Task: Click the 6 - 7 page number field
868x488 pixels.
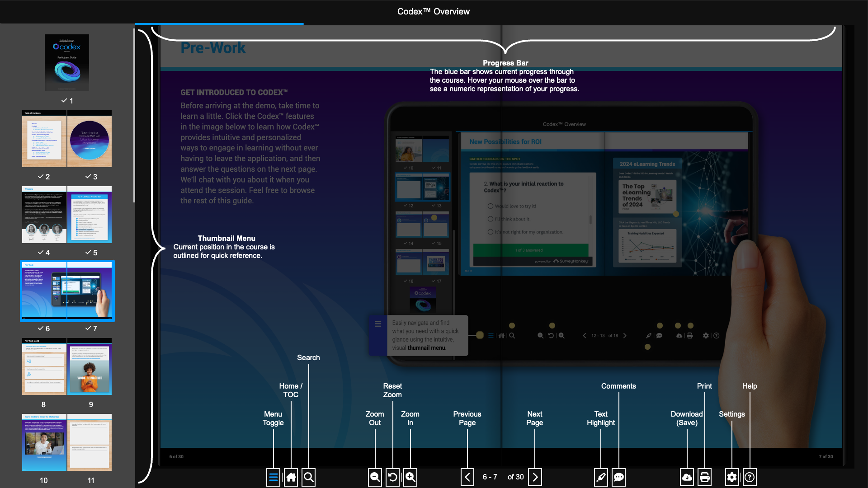Action: point(490,477)
